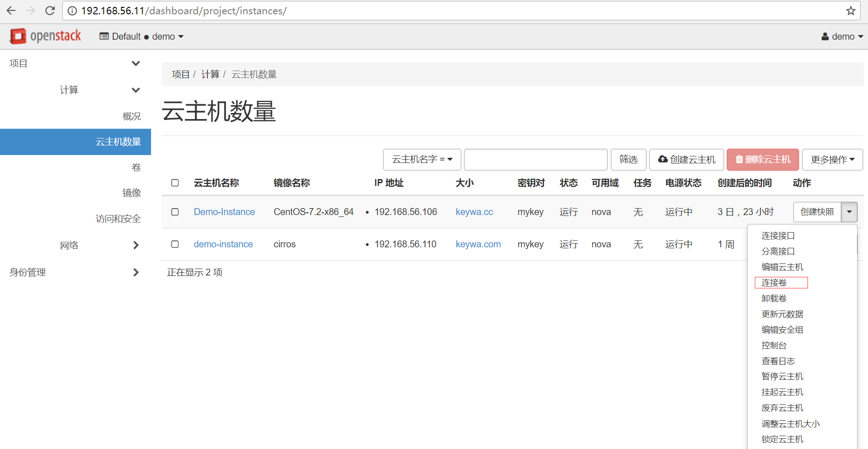Choose 分离接口 from the action menu
Viewport: 868px width, 449px height.
click(778, 251)
